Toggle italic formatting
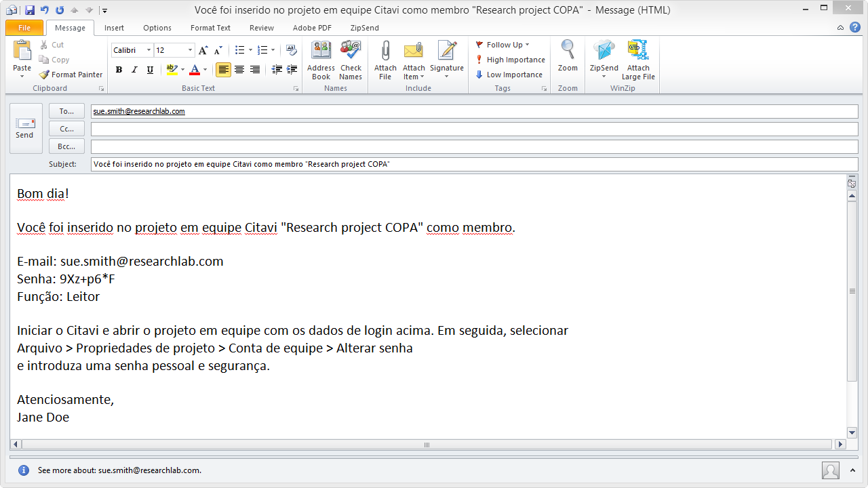The image size is (868, 488). coord(134,70)
